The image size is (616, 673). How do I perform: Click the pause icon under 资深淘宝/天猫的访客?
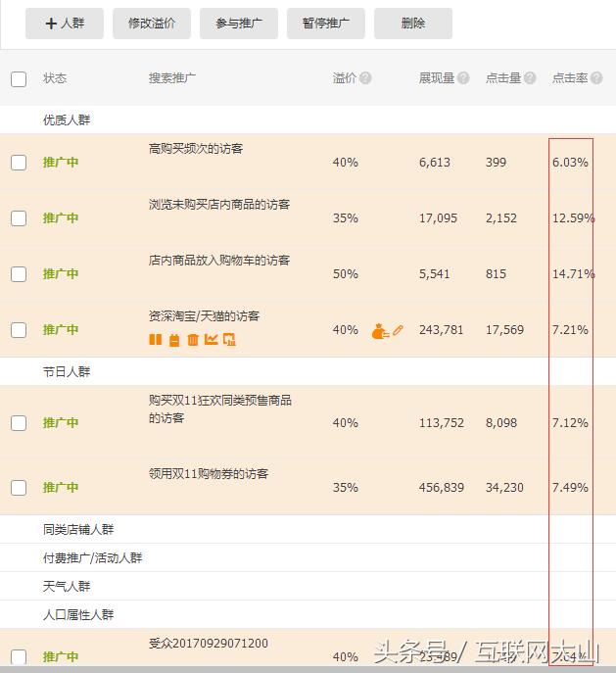click(x=156, y=340)
